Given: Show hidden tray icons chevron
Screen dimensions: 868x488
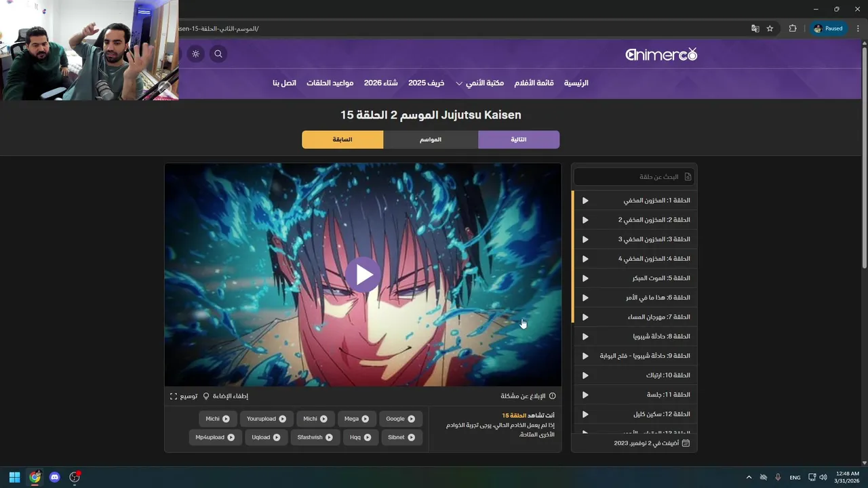Looking at the screenshot, I should pyautogui.click(x=749, y=477).
